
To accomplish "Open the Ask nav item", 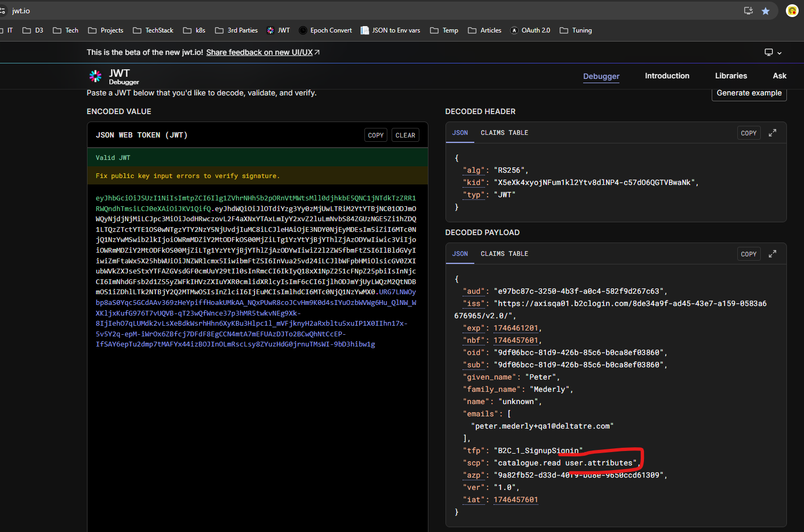I will (x=779, y=76).
